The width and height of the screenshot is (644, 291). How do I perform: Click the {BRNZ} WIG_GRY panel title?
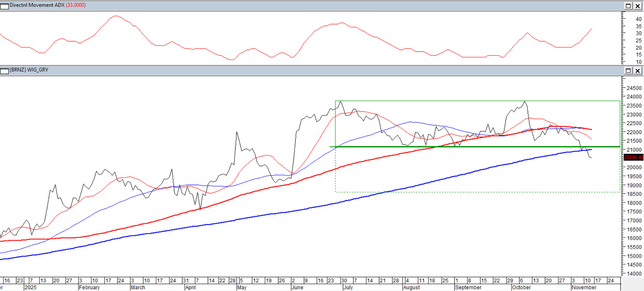coord(29,70)
